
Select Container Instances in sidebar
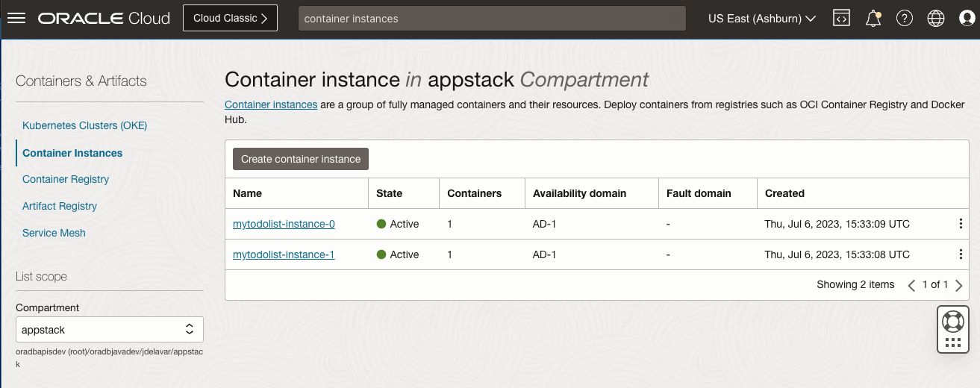pos(72,153)
